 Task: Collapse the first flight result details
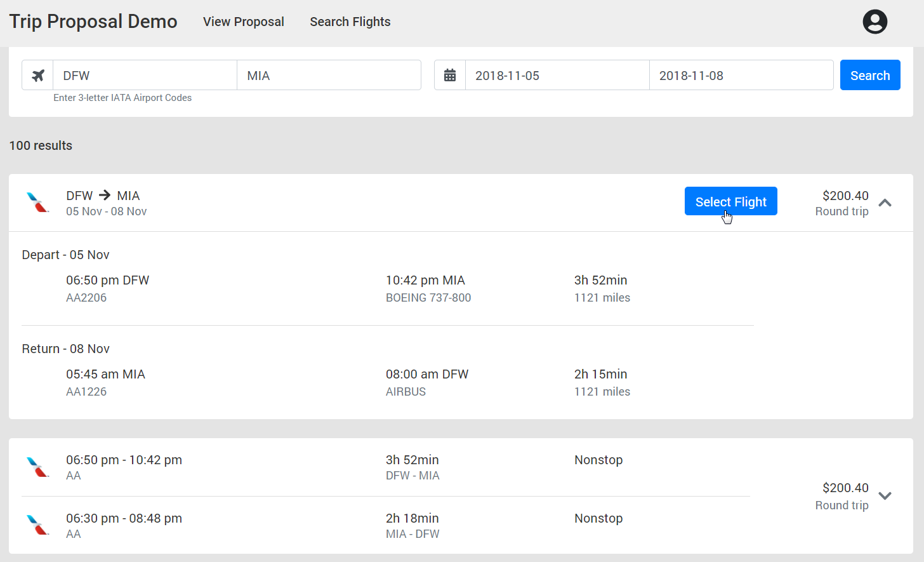(885, 203)
